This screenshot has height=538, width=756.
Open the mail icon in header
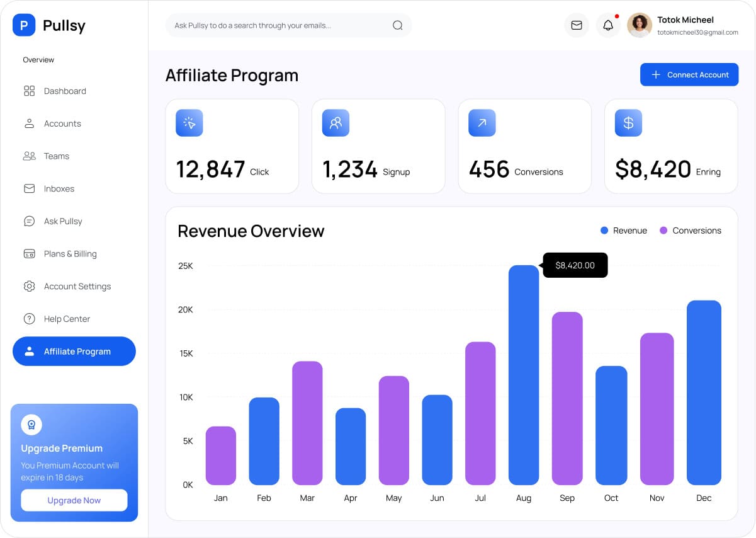click(x=577, y=25)
